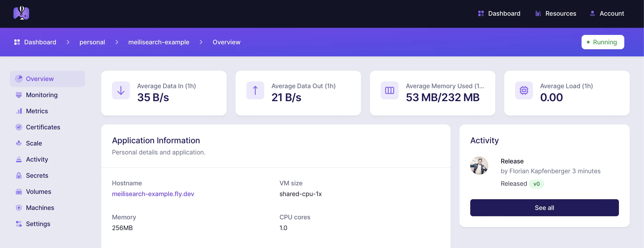Click the balloon logo in the header
Viewport: 644px width, 248px height.
[x=21, y=13]
